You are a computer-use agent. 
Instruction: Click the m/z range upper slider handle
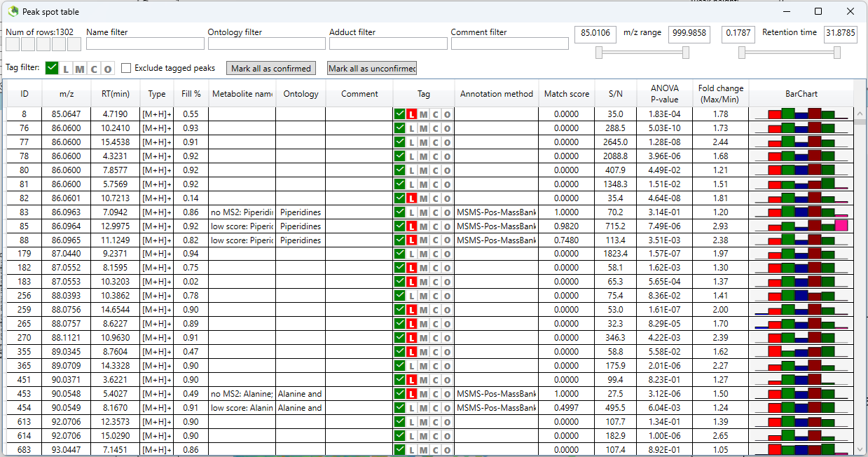tap(686, 52)
